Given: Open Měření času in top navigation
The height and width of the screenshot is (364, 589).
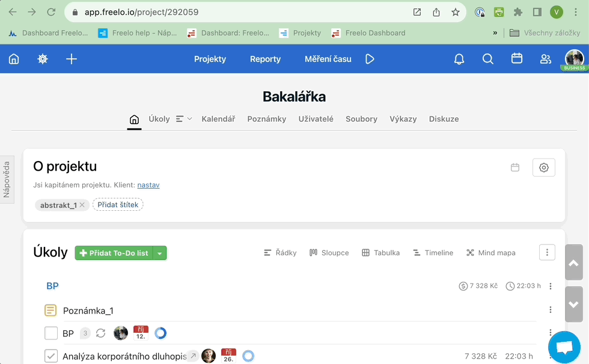Looking at the screenshot, I should tap(328, 59).
